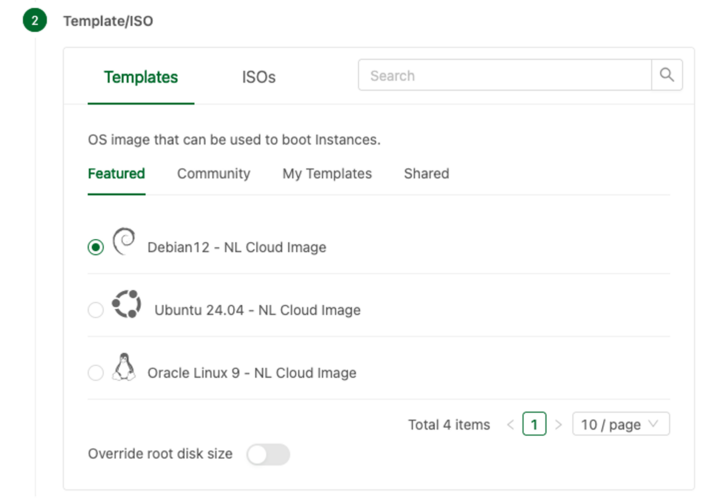Select the Featured templates tab
Image resolution: width=716 pixels, height=500 pixels.
116,174
